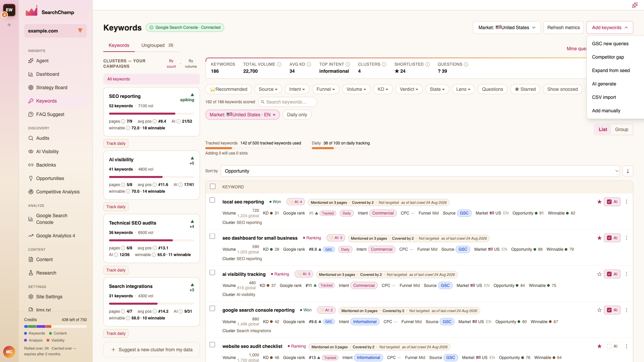The height and width of the screenshot is (362, 644).
Task: Open Dashboard chart icon in sidebar
Action: point(31,74)
